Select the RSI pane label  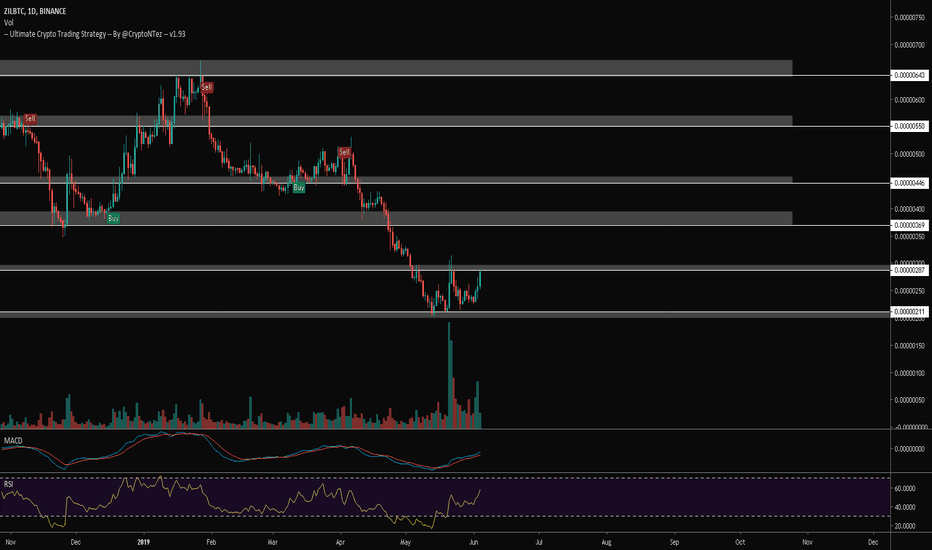8,484
